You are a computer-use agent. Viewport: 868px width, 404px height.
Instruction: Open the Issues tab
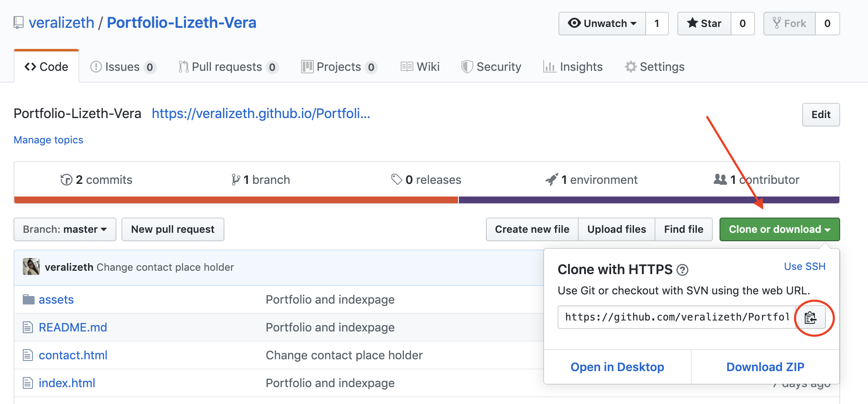click(123, 67)
